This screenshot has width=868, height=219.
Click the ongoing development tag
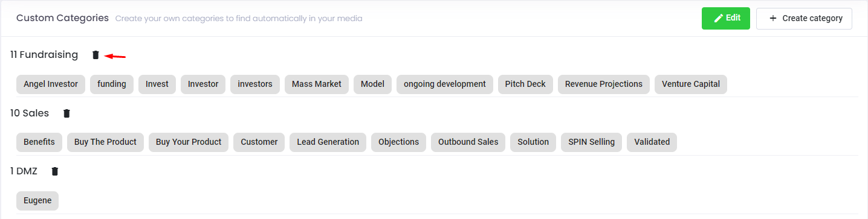click(445, 84)
